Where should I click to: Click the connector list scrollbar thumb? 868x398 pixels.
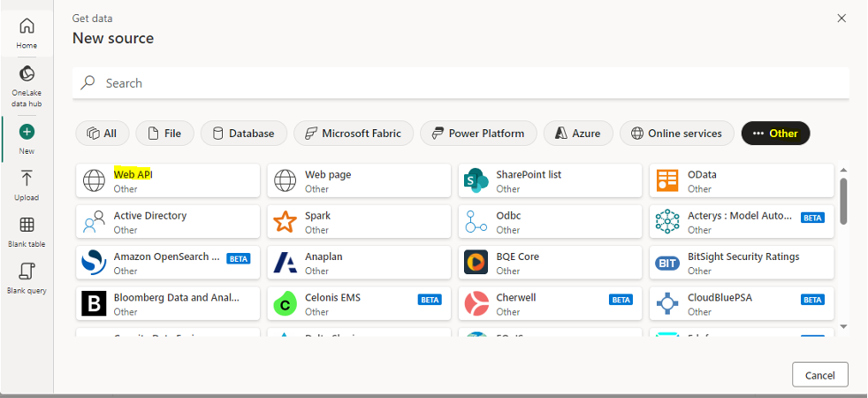pos(843,201)
